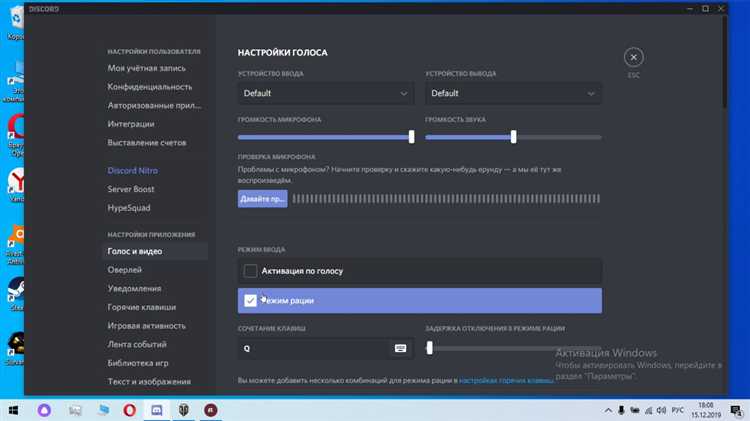
Task: Click the settings page vertical scrollbar
Action: click(x=725, y=62)
